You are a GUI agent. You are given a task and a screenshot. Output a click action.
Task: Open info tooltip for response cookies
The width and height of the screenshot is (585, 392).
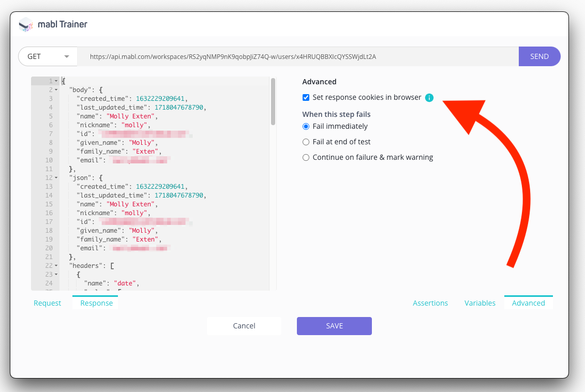tap(429, 98)
